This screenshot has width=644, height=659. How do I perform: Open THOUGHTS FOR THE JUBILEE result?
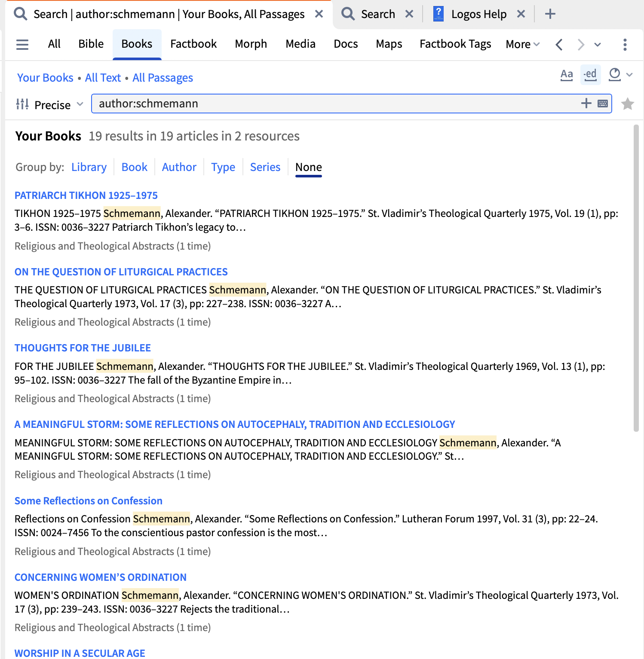[x=83, y=348]
